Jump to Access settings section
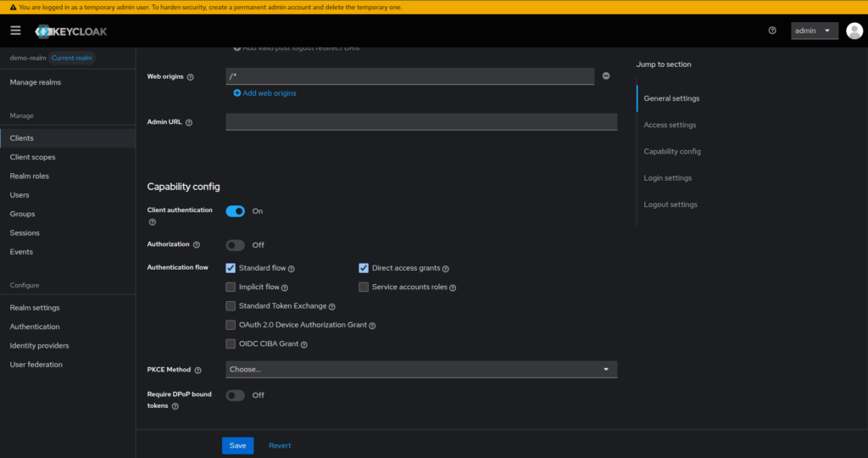The width and height of the screenshot is (868, 458). pos(670,125)
